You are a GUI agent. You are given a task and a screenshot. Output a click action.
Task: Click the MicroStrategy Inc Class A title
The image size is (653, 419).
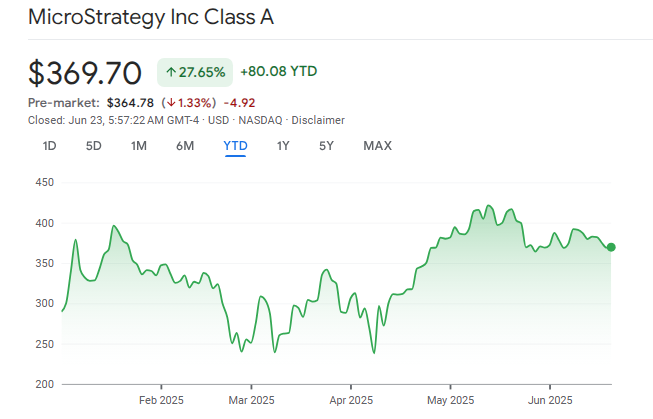[x=152, y=17]
